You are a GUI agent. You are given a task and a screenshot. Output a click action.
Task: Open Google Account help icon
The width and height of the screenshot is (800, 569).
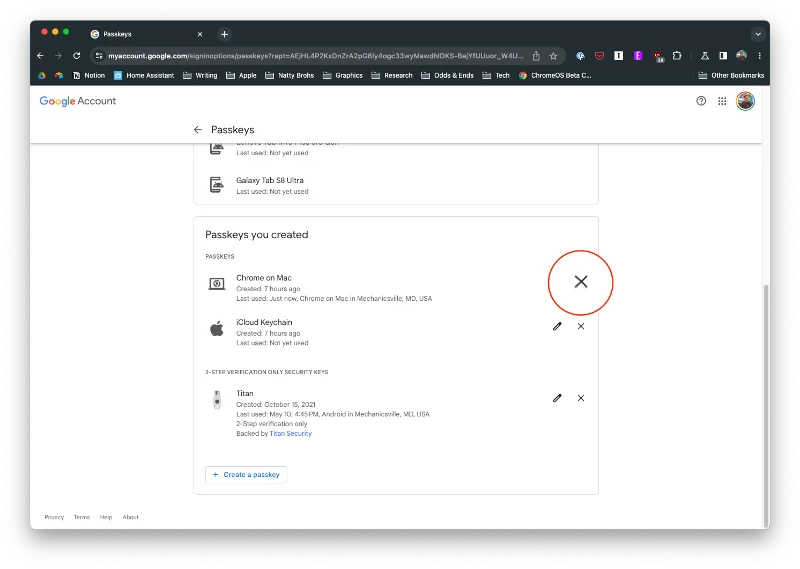[x=701, y=101]
